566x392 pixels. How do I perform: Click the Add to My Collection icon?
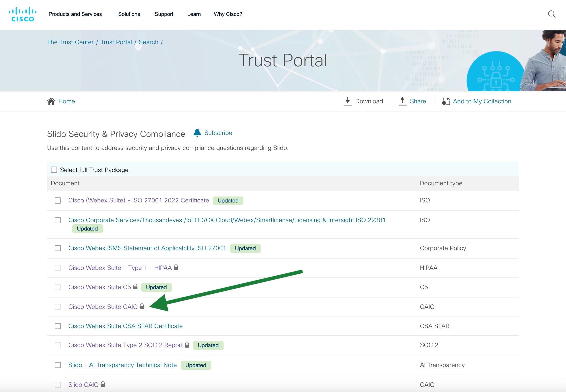click(446, 101)
